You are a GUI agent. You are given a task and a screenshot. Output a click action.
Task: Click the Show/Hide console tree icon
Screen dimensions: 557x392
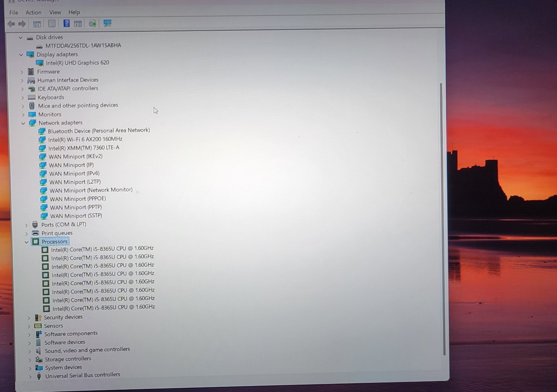click(37, 24)
